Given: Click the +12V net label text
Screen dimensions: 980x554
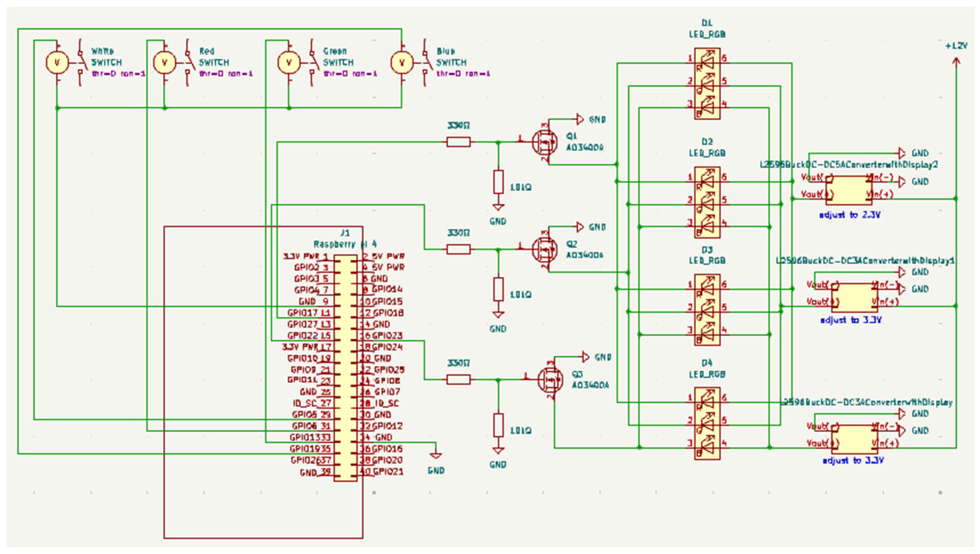Looking at the screenshot, I should [x=956, y=46].
